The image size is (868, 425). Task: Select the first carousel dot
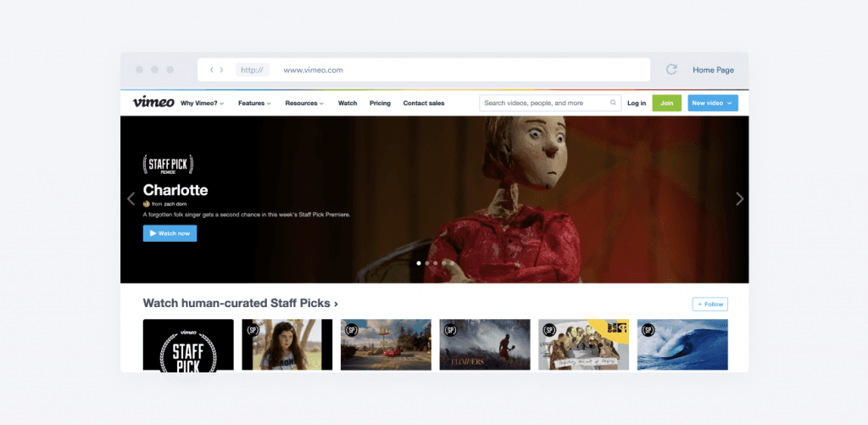click(419, 263)
